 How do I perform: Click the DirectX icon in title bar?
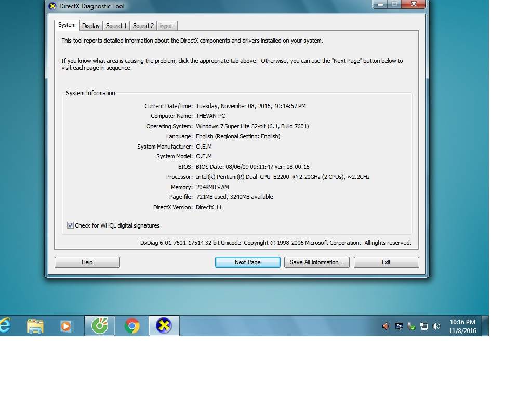point(52,6)
